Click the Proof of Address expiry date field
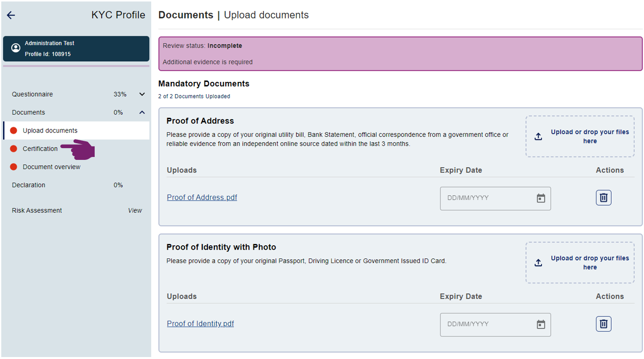 (x=486, y=198)
